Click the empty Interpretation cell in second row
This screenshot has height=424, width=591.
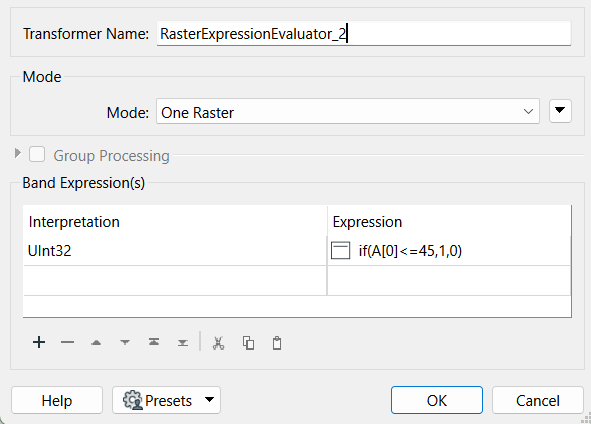pos(175,281)
